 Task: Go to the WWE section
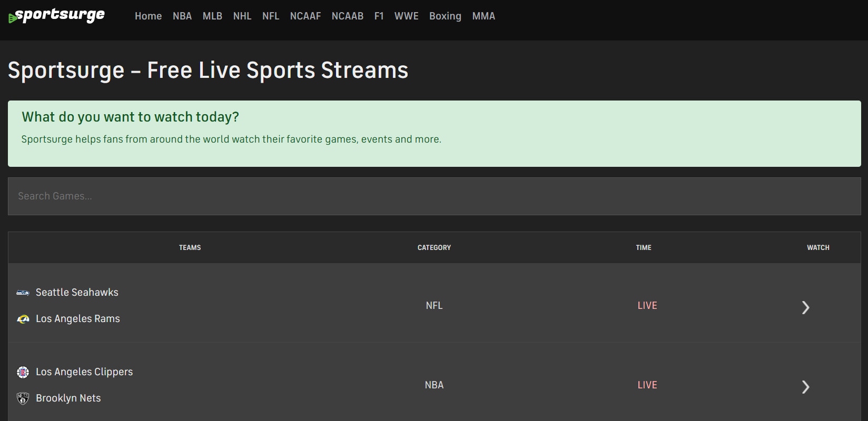click(407, 16)
